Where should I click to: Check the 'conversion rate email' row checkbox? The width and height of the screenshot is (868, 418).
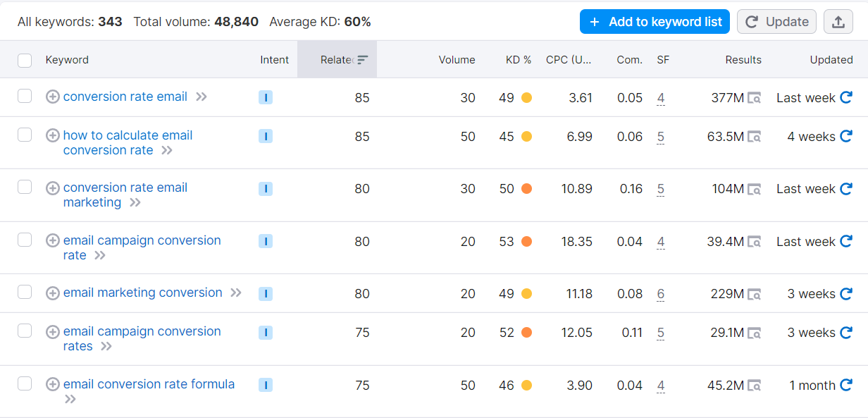point(25,96)
